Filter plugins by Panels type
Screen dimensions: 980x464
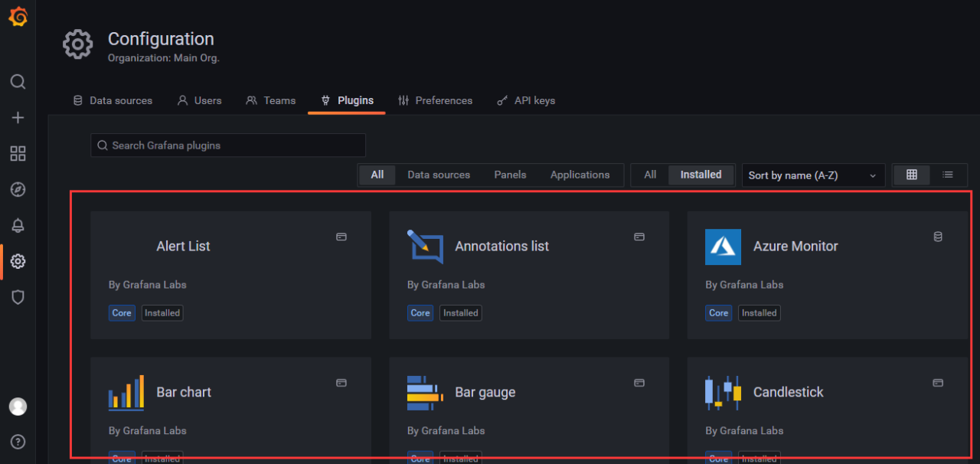coord(510,175)
